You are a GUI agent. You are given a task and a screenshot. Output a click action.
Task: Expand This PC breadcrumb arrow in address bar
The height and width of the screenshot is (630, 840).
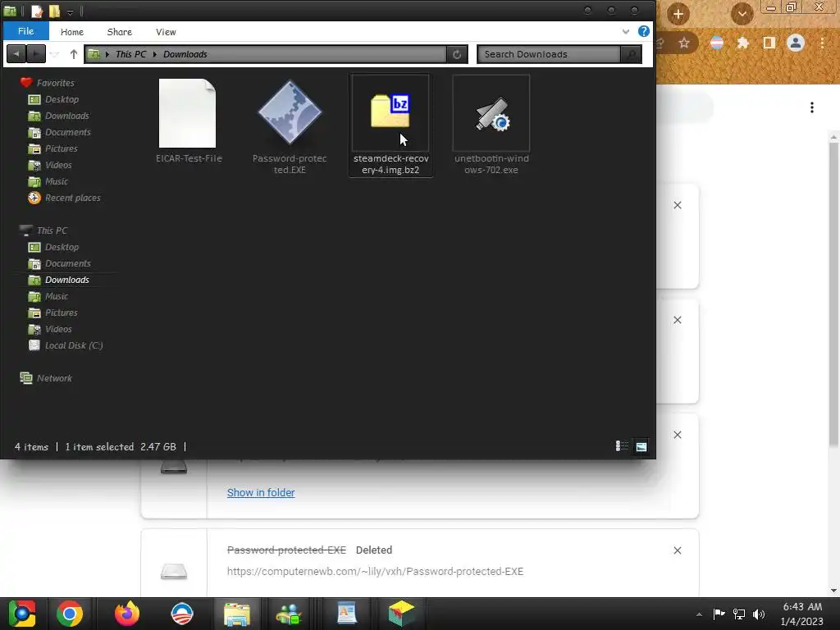pyautogui.click(x=155, y=54)
